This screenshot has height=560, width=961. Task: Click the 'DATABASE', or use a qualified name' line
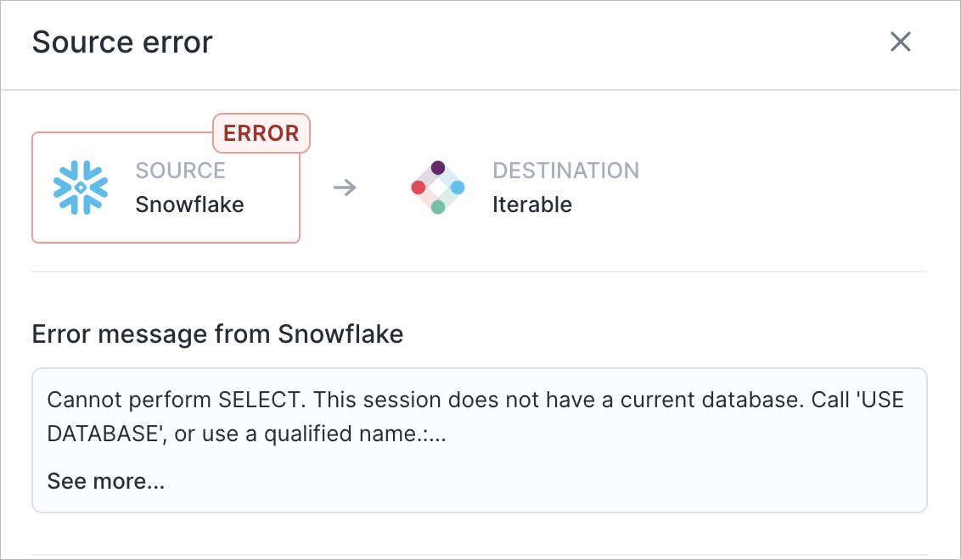click(246, 434)
